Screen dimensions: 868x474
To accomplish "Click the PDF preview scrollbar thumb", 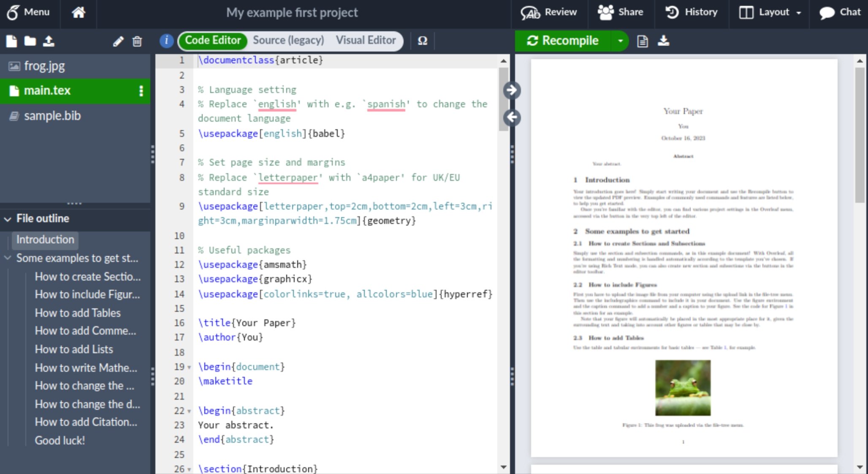I will (860, 135).
